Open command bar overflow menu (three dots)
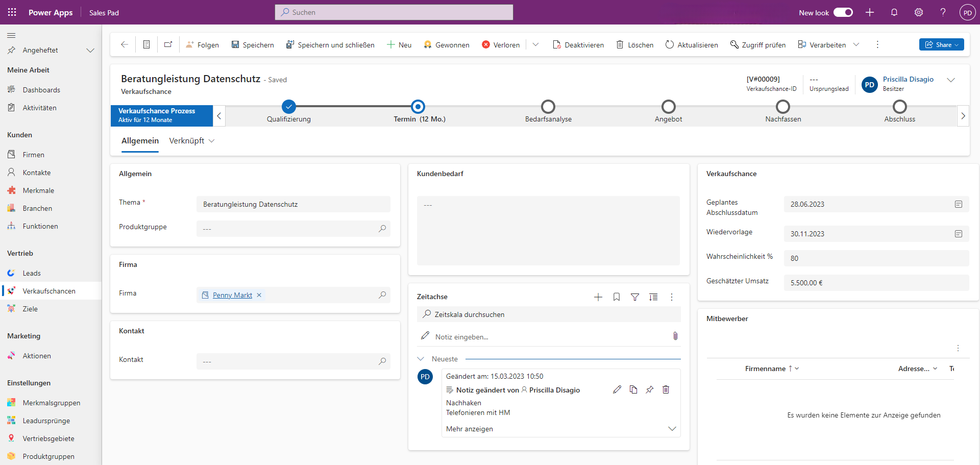 pyautogui.click(x=877, y=44)
